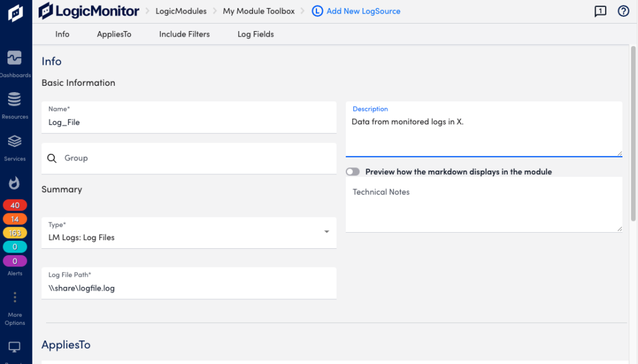Open the help question mark icon

623,11
